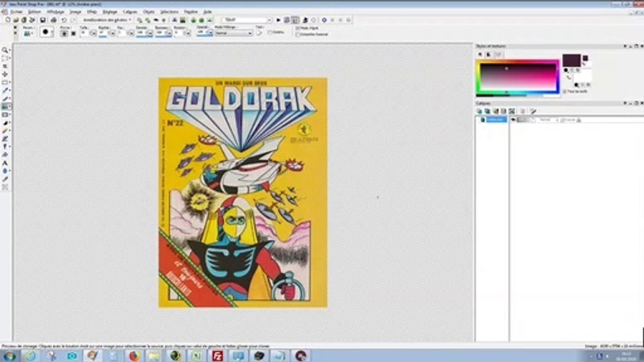This screenshot has height=362, width=644.
Task: Toggle the layer lock icon
Action: click(579, 120)
